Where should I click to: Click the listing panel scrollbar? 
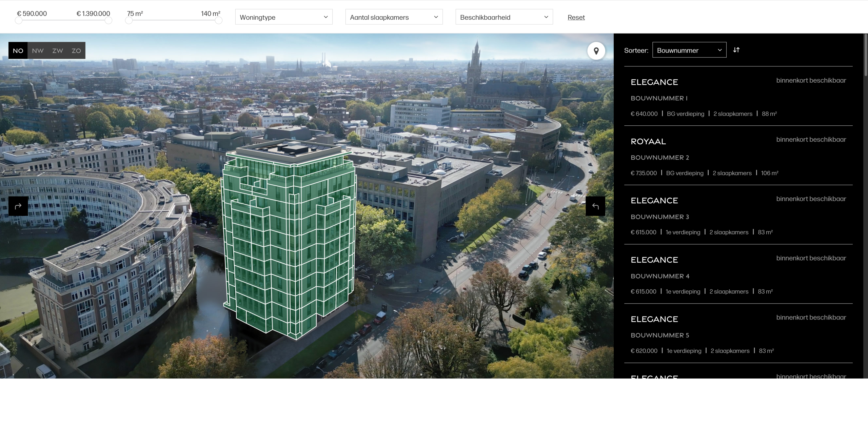click(x=865, y=54)
